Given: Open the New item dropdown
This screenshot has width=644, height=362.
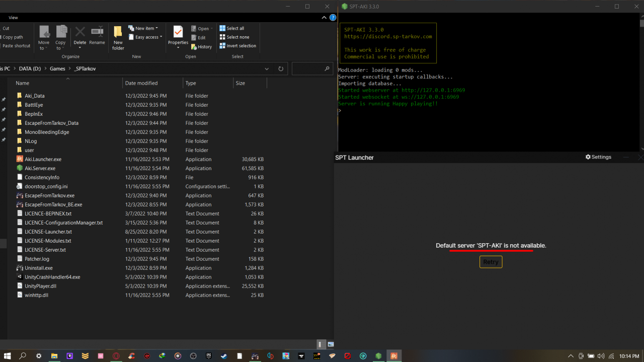Looking at the screenshot, I should click(143, 29).
